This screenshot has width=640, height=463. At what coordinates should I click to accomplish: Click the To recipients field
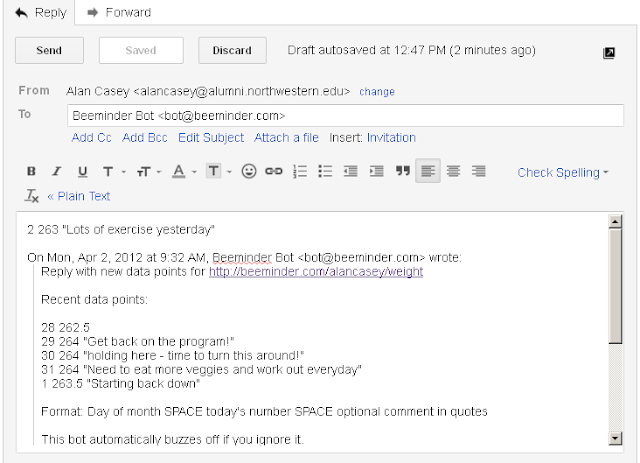click(x=345, y=115)
